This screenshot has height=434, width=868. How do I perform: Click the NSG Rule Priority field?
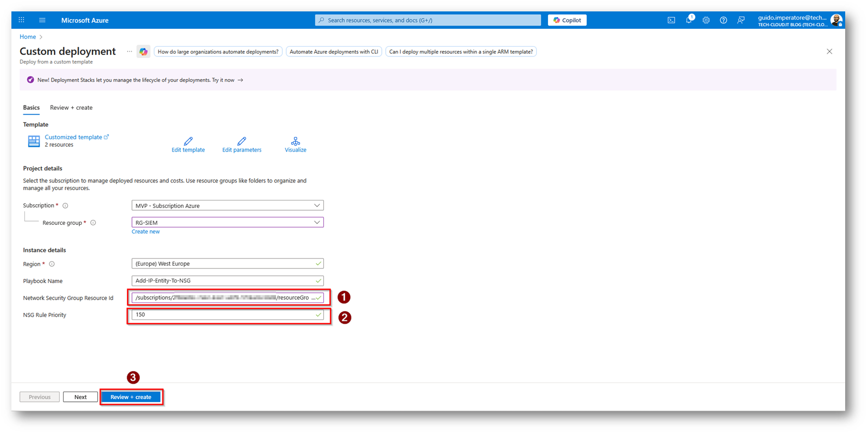(x=223, y=315)
